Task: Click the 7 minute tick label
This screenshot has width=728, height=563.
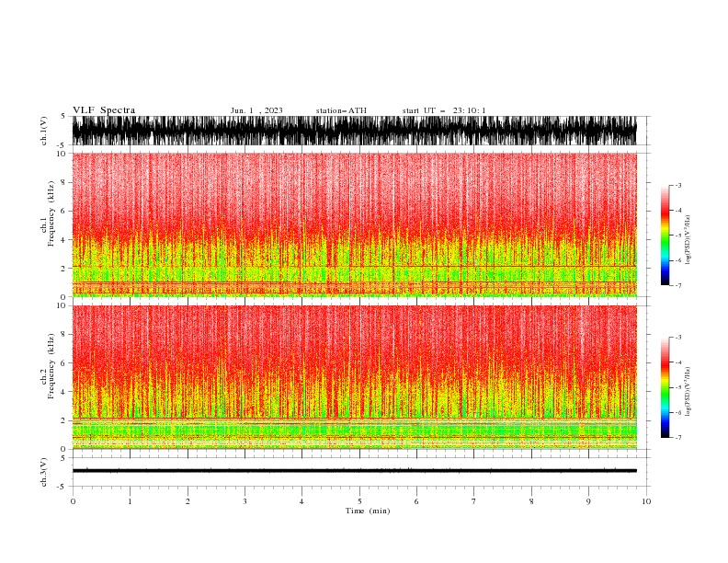Action: tap(474, 501)
